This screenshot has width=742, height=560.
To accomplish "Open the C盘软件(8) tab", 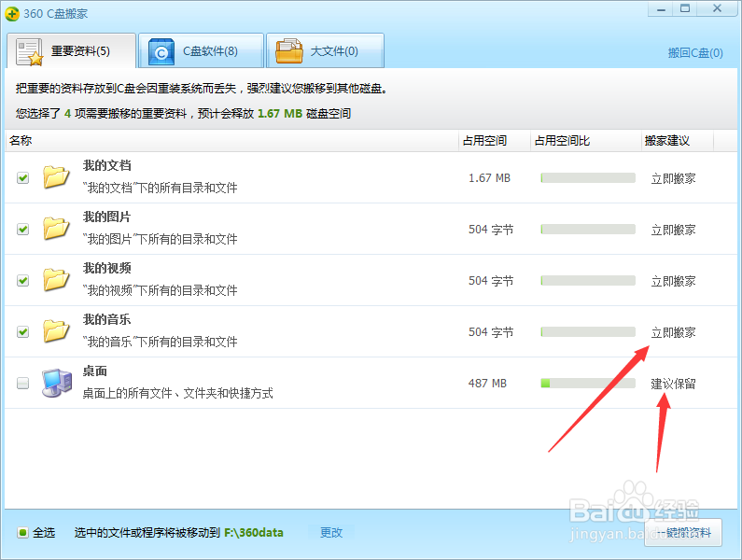I will click(x=201, y=50).
